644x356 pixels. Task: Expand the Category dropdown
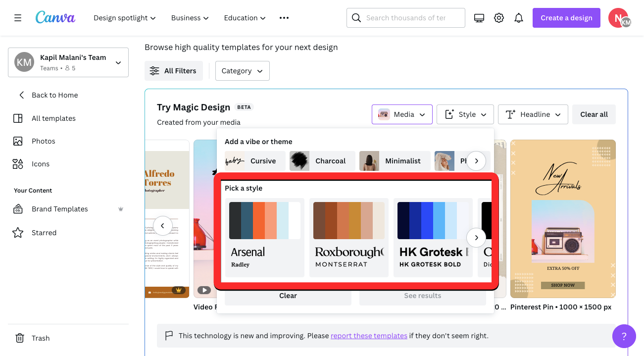242,71
